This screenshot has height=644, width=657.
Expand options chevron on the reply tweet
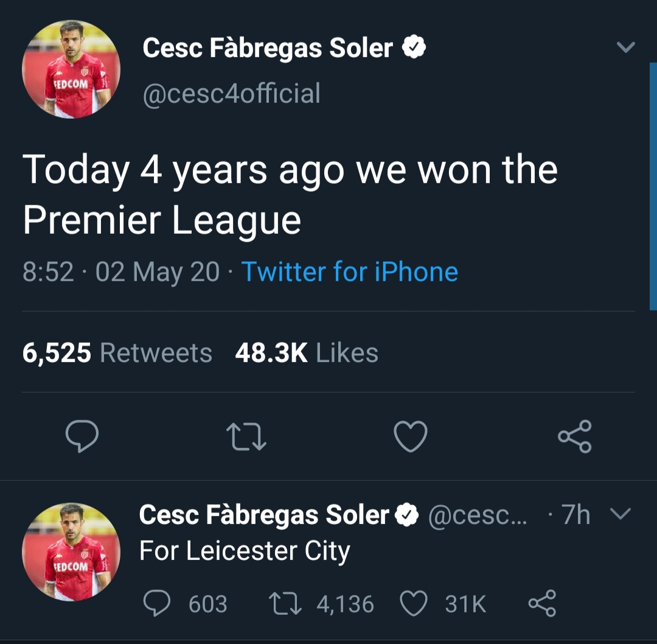(x=620, y=514)
